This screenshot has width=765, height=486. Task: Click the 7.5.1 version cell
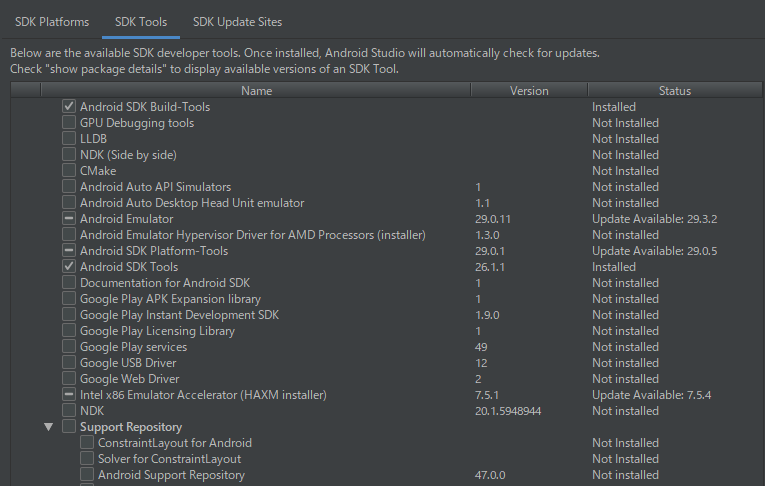(x=487, y=395)
